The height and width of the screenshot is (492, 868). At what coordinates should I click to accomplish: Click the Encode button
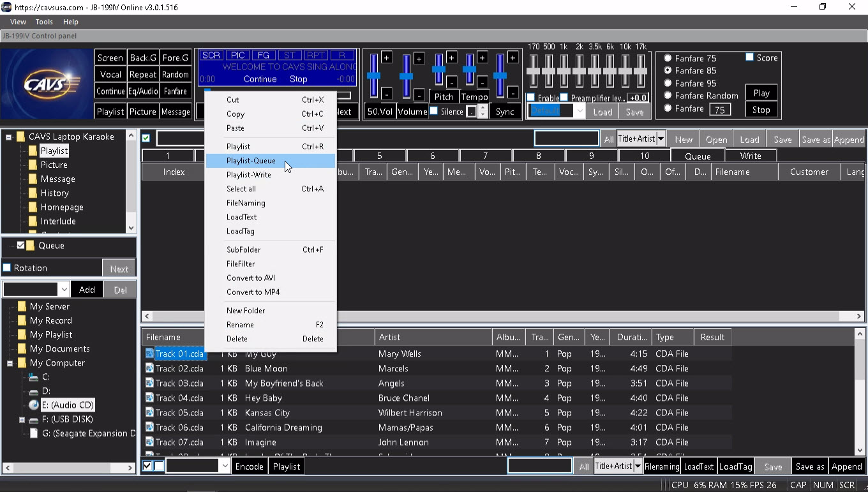pyautogui.click(x=250, y=466)
